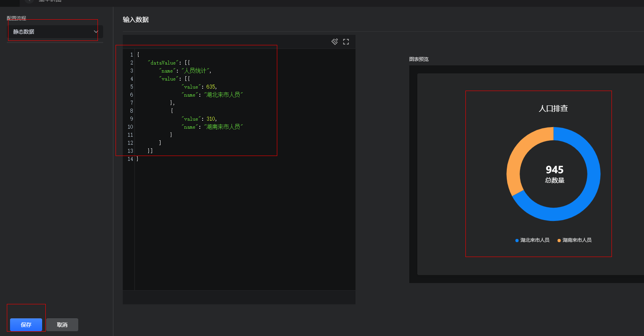
Task: Cancel changes with 取消 button
Action: pyautogui.click(x=62, y=325)
